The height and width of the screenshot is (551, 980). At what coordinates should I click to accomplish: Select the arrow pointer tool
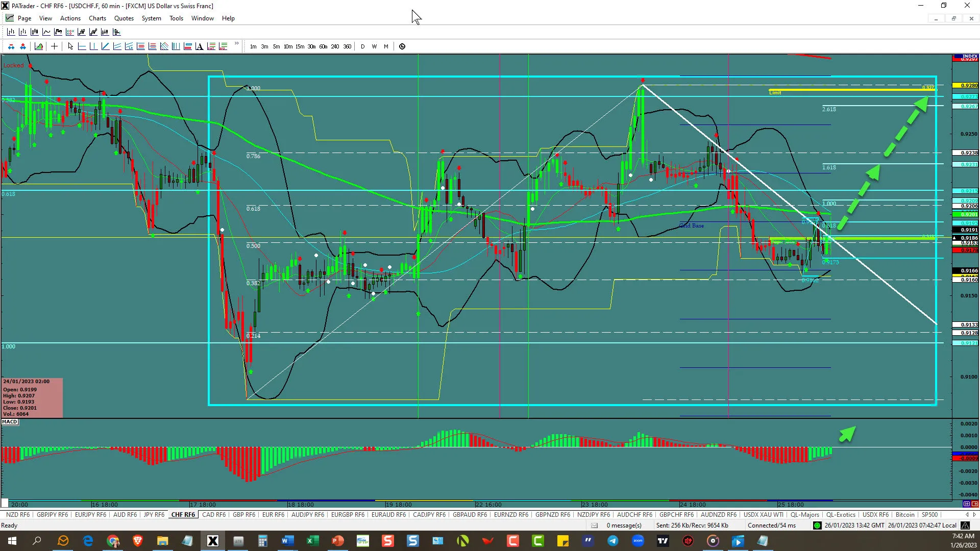70,46
